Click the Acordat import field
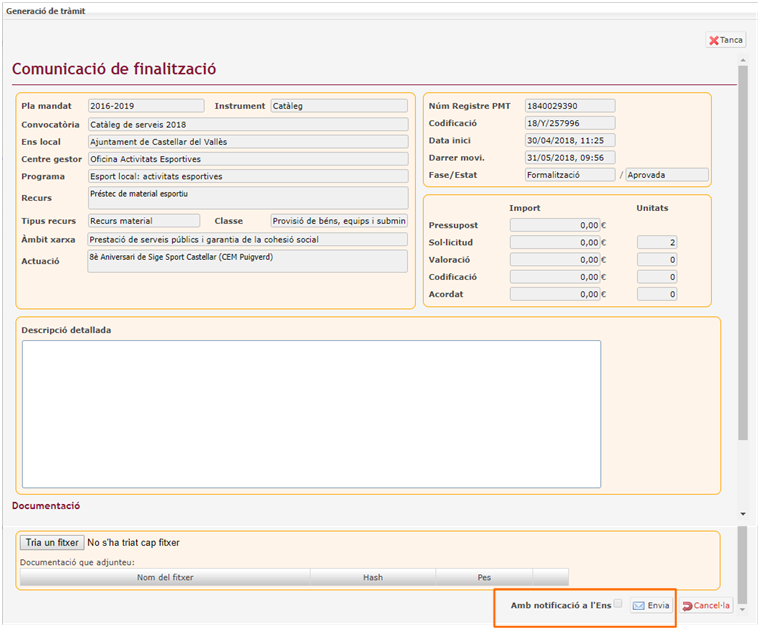Viewport: 762px width, 631px height. (x=555, y=294)
